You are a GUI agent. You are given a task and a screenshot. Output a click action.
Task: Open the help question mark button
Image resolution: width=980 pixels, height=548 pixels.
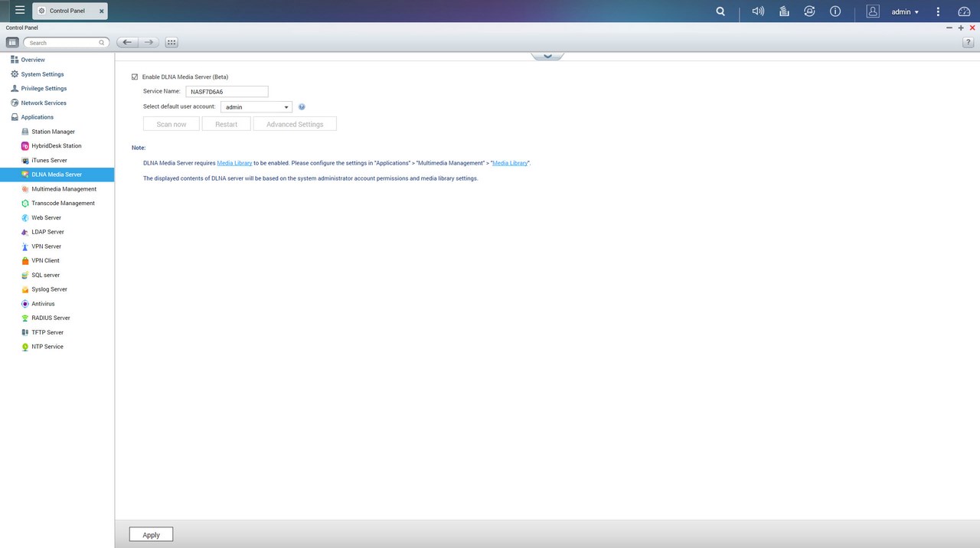(968, 42)
